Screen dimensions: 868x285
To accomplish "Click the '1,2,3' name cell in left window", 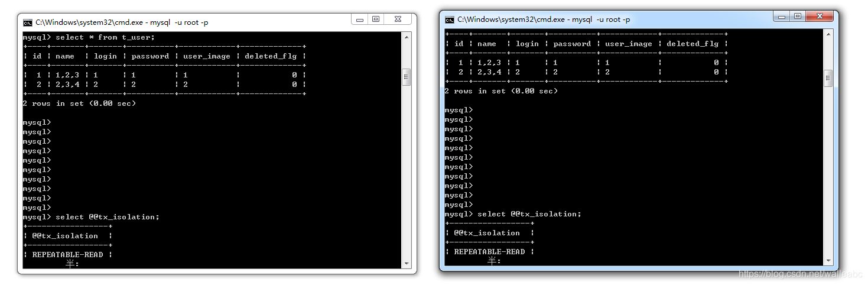I will 67,75.
